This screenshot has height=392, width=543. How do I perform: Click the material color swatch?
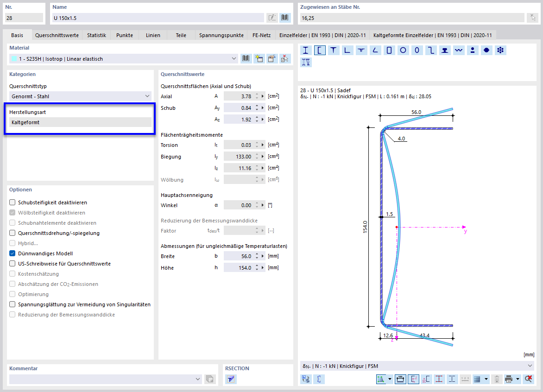(x=14, y=58)
